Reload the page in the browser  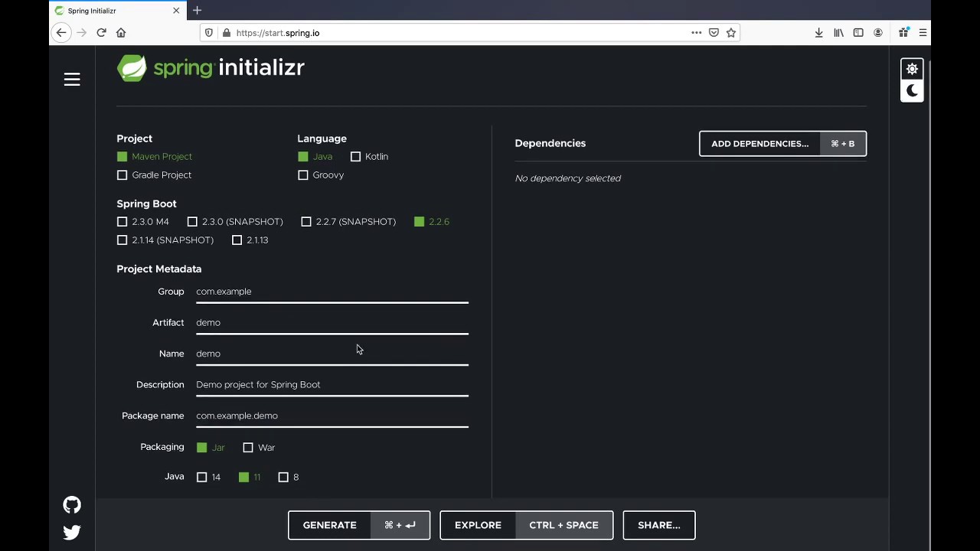tap(101, 33)
